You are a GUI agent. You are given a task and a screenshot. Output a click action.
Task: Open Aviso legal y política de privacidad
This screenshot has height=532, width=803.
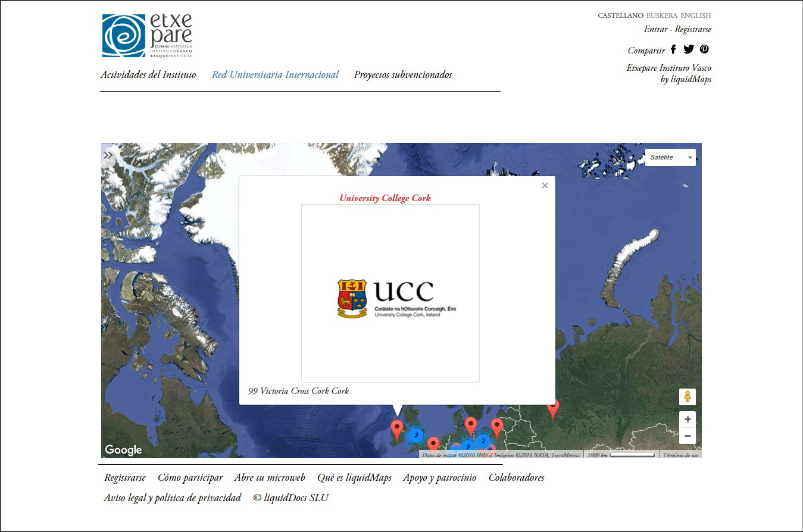point(173,498)
